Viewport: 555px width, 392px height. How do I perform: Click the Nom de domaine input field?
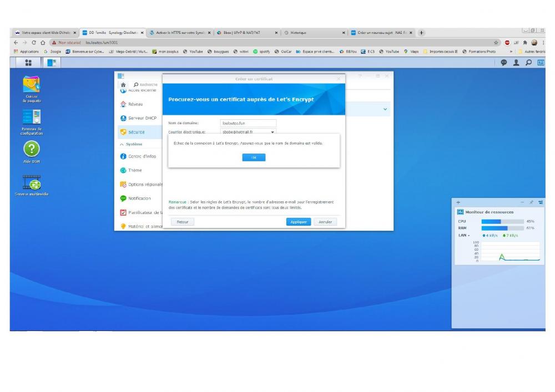click(x=248, y=123)
